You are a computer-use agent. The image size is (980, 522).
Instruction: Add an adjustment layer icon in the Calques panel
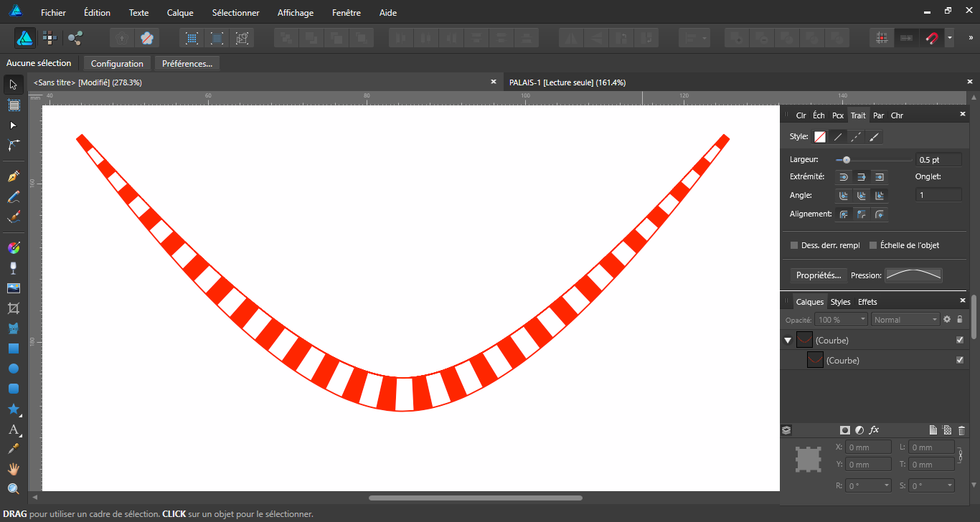(859, 430)
